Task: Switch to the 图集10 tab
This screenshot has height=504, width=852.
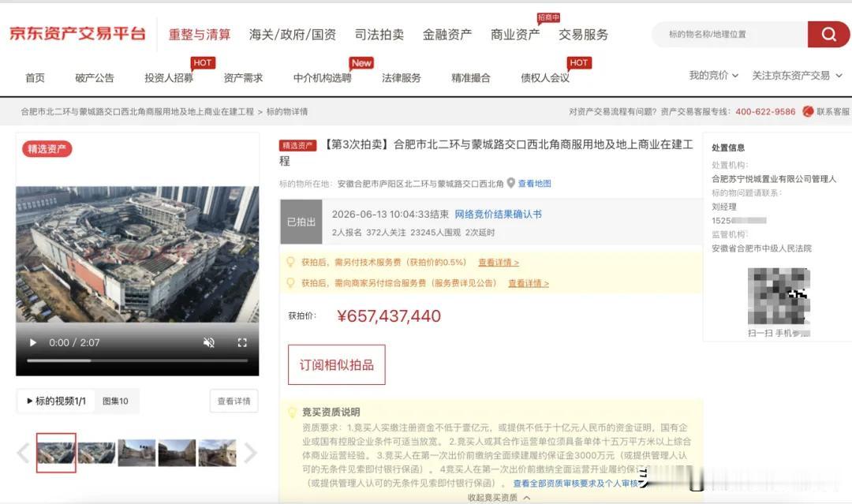Action: pos(115,401)
